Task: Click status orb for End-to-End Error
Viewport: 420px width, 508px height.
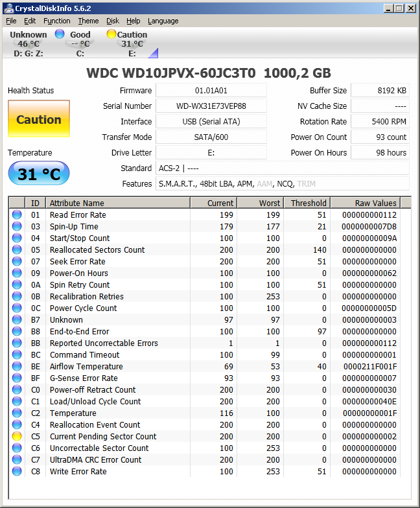Action: click(17, 331)
